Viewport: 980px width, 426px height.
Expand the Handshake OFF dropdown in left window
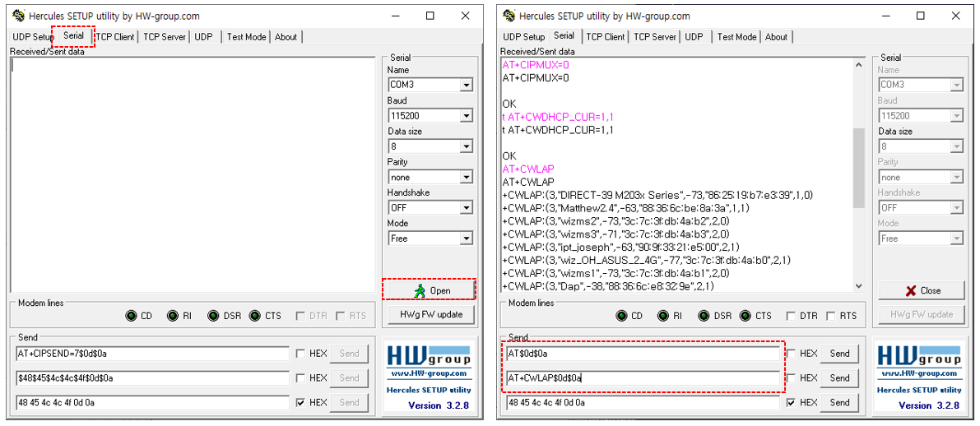(x=466, y=208)
